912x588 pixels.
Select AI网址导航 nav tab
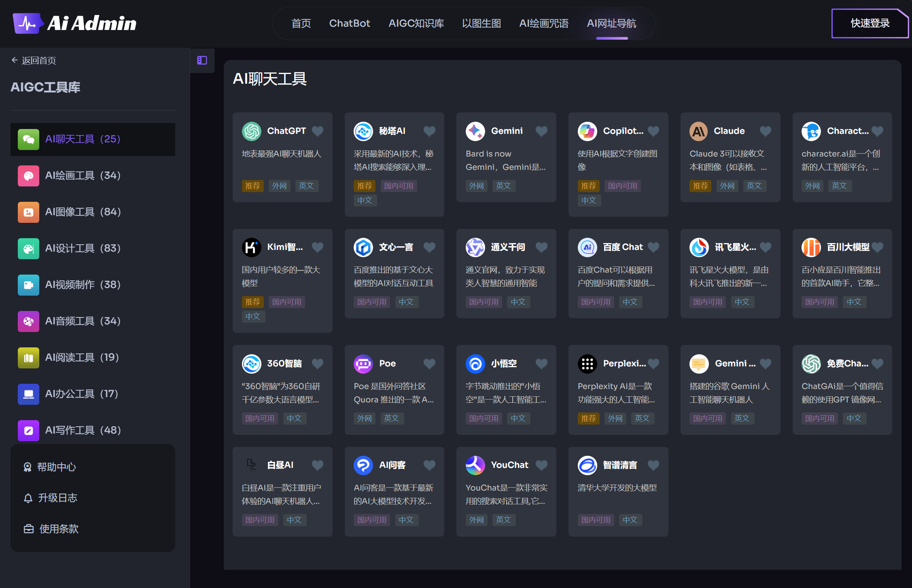(611, 23)
